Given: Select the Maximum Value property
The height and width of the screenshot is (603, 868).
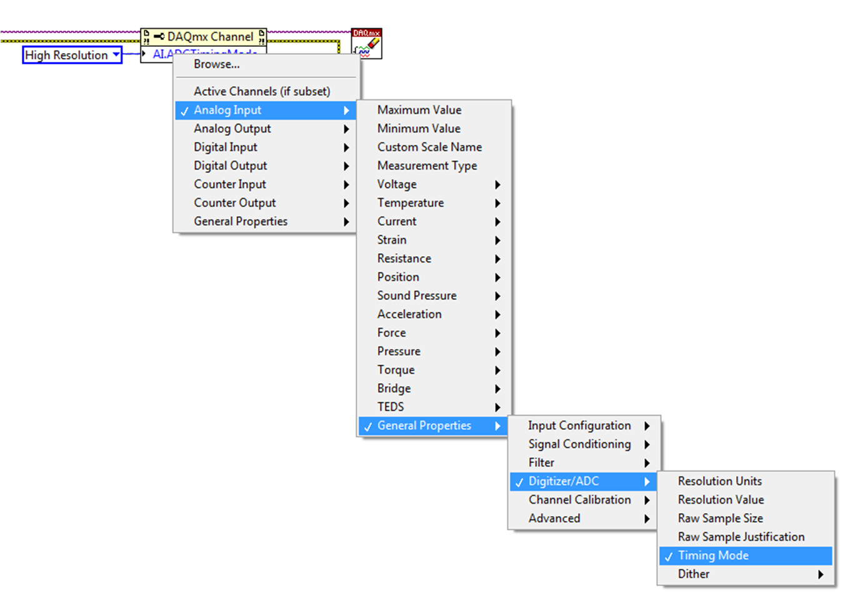Looking at the screenshot, I should coord(434,110).
